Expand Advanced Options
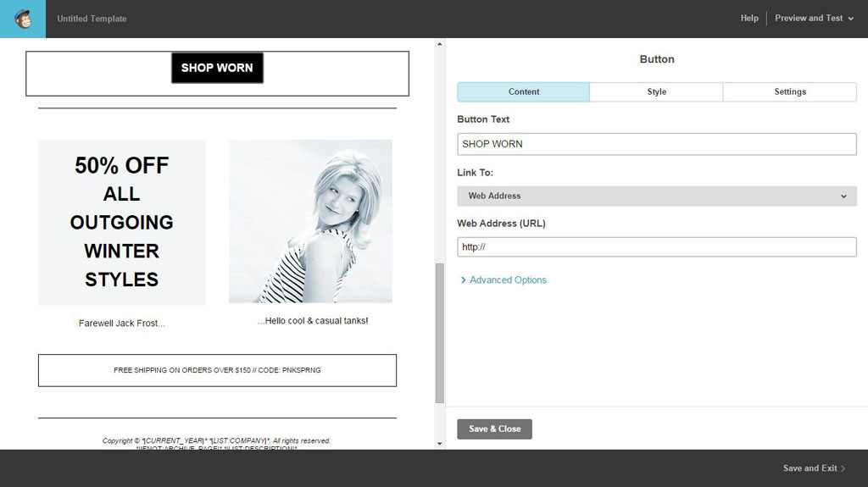 tap(504, 280)
